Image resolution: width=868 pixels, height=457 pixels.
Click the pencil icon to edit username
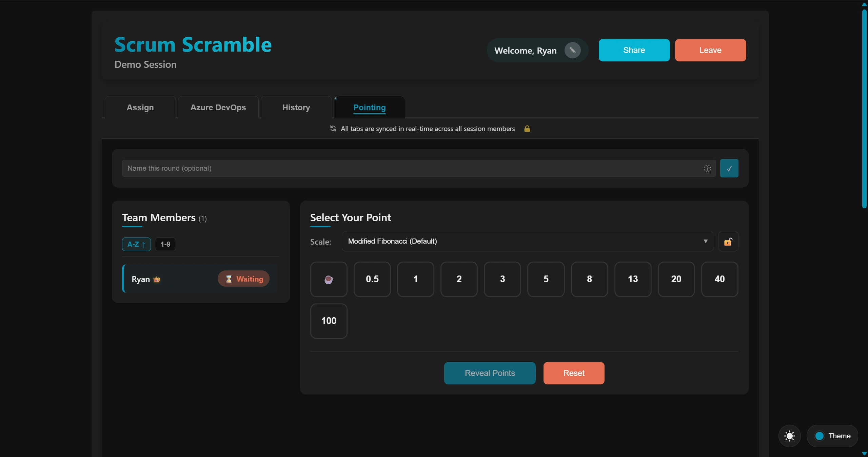[572, 50]
